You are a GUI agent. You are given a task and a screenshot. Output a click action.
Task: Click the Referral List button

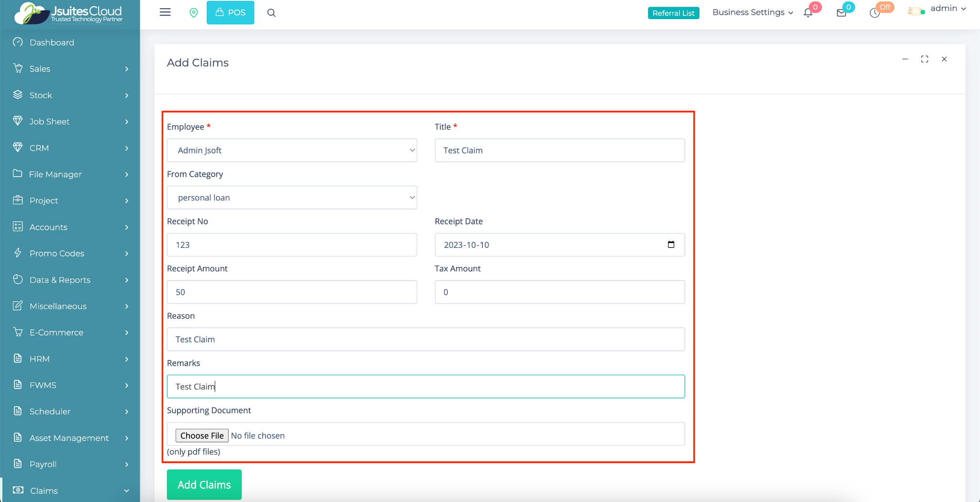673,13
